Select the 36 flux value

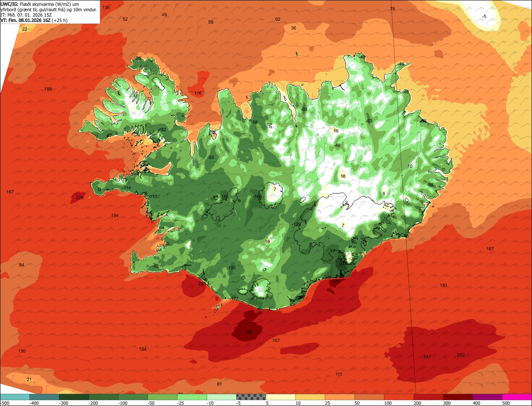pos(293,28)
